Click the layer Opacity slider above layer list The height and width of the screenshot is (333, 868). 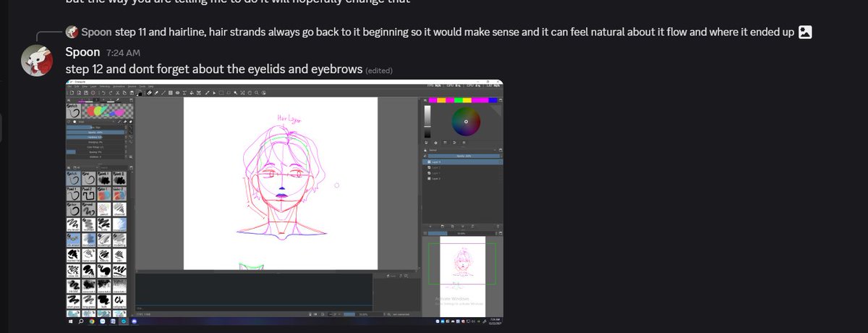tap(464, 156)
